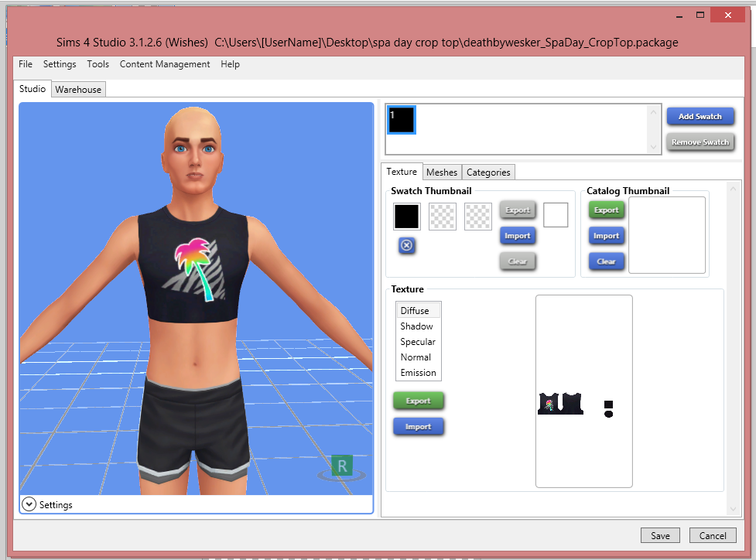Maximize the Sims 4 Studio window
This screenshot has height=560, width=756.
(x=700, y=15)
